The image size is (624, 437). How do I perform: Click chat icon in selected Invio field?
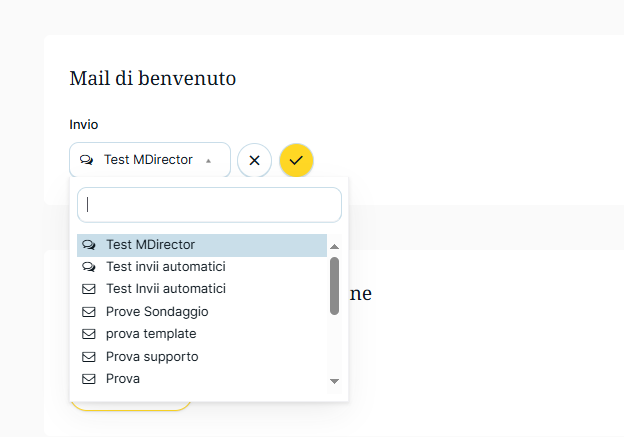(x=87, y=160)
